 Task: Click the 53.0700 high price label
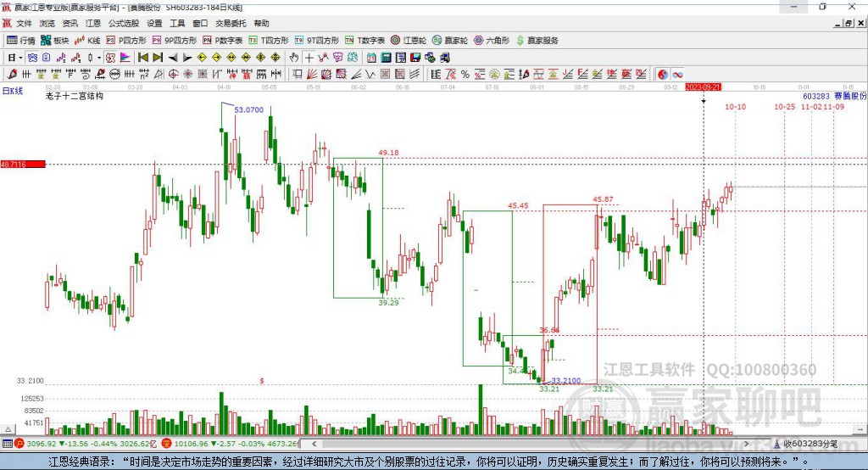(x=248, y=109)
